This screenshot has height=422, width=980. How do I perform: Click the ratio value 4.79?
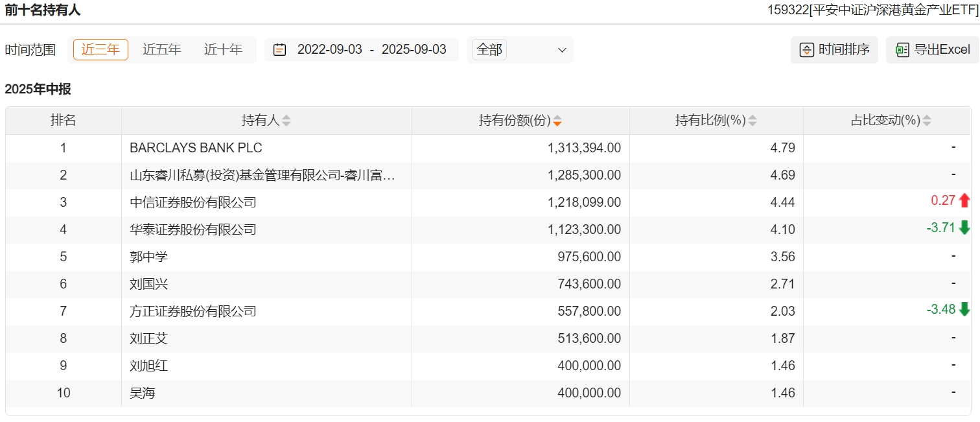pyautogui.click(x=784, y=148)
